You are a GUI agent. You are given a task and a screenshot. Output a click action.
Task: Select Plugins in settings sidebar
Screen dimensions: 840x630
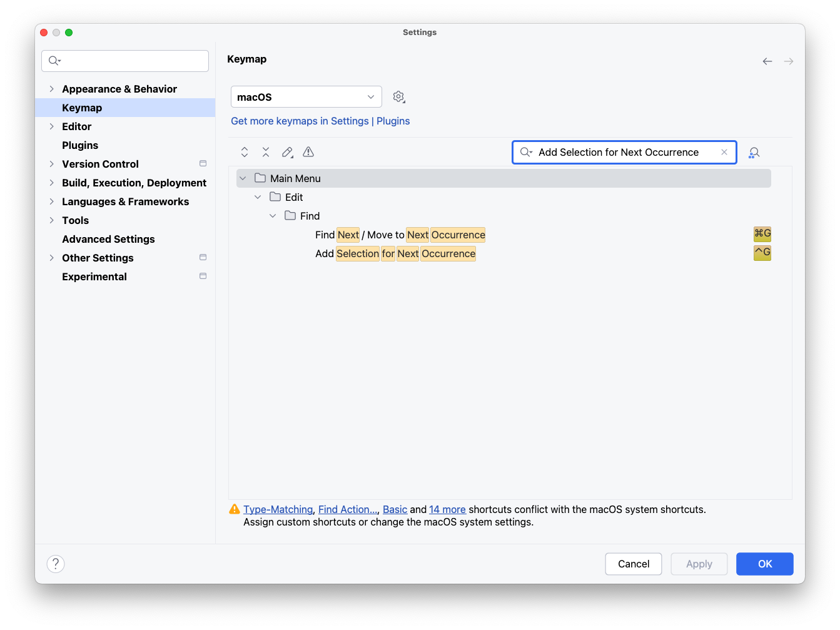point(80,145)
